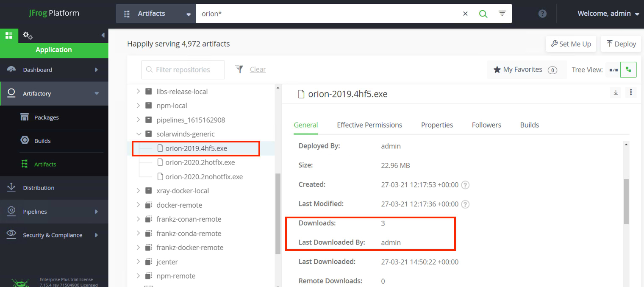644x287 pixels.
Task: Click the help question mark icon
Action: (542, 14)
